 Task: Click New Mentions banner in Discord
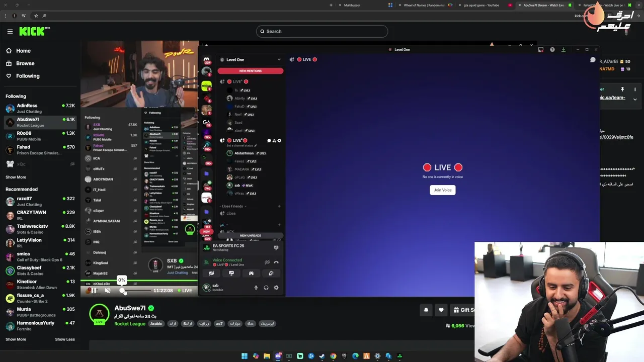click(251, 71)
